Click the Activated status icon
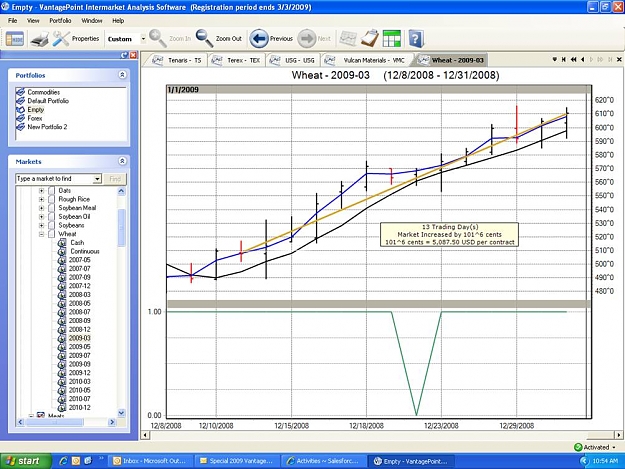The width and height of the screenshot is (625, 469). (x=578, y=447)
